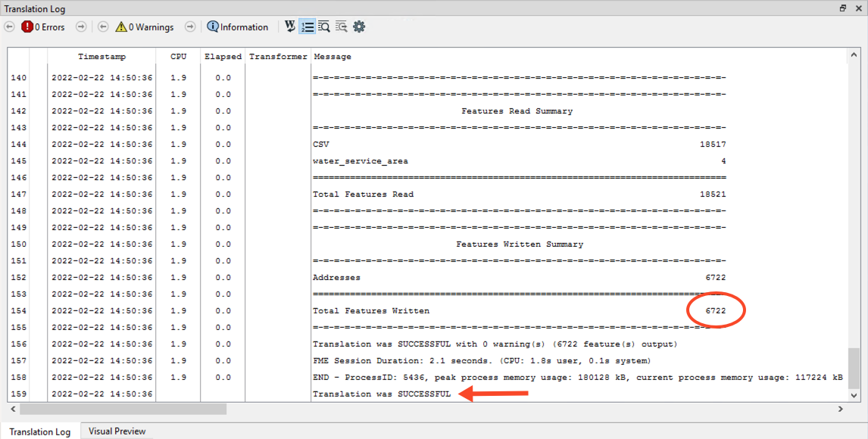
Task: Toggle the line numbers list view
Action: tap(308, 26)
